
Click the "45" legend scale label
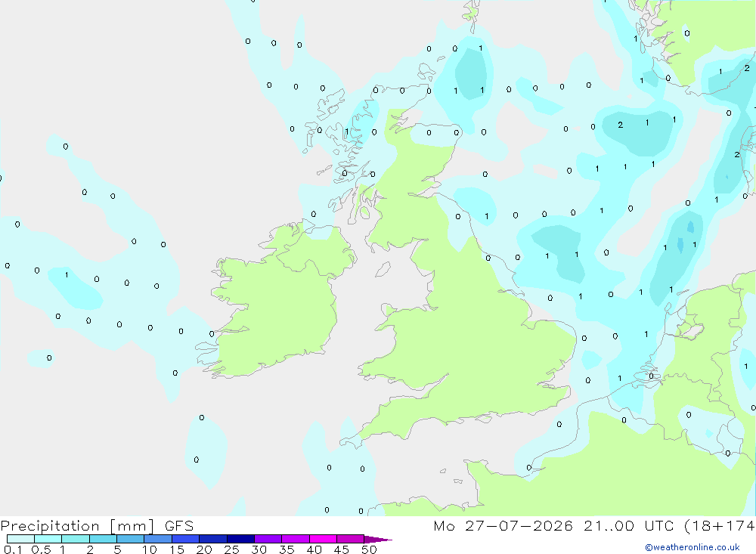[342, 549]
